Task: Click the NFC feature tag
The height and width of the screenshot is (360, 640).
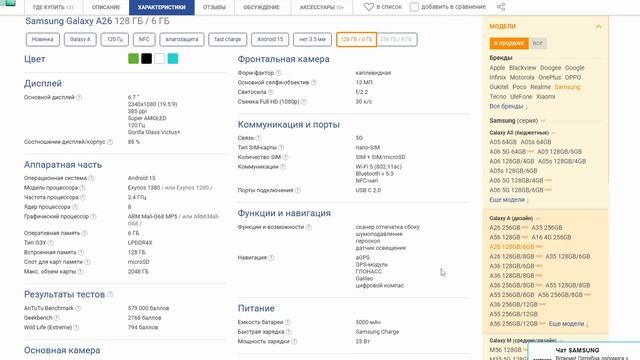Action: [x=144, y=40]
